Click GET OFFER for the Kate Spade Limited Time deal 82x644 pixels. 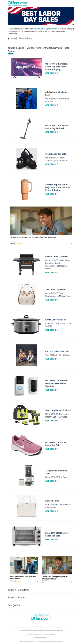(51, 511)
